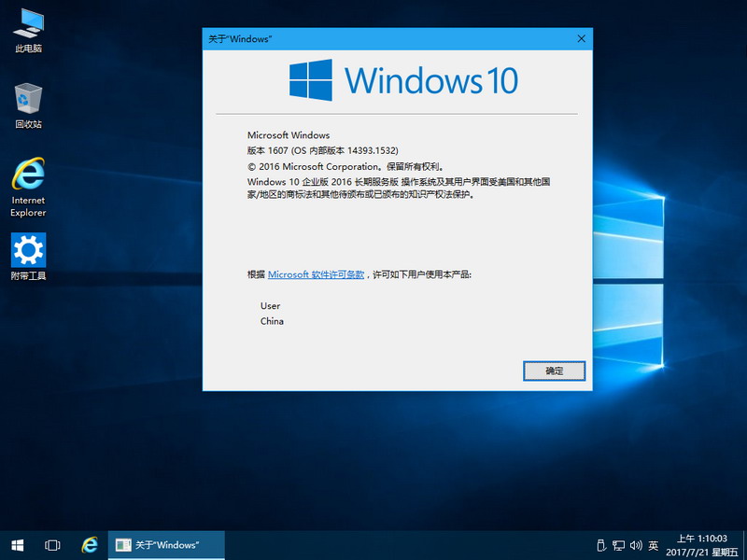Click the USB safely remove tray icon

pos(601,546)
